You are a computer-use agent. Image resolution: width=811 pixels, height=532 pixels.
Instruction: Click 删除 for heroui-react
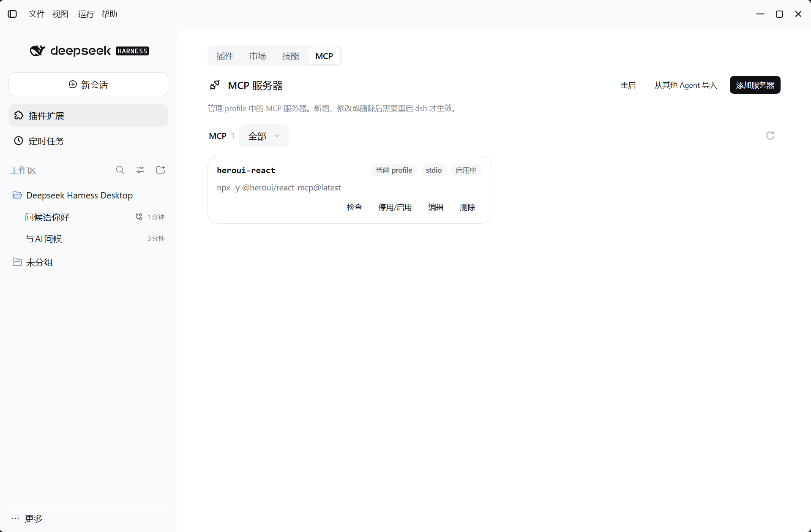click(467, 207)
